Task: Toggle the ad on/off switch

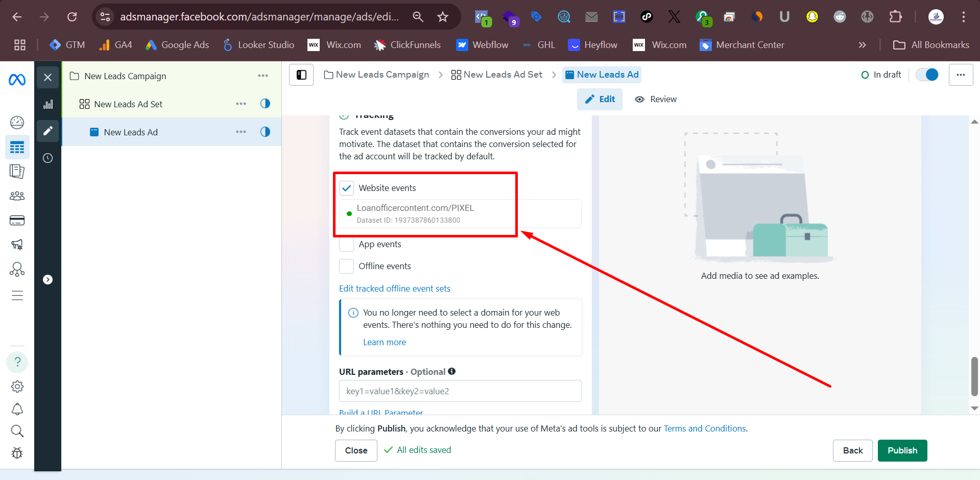Action: tap(927, 75)
